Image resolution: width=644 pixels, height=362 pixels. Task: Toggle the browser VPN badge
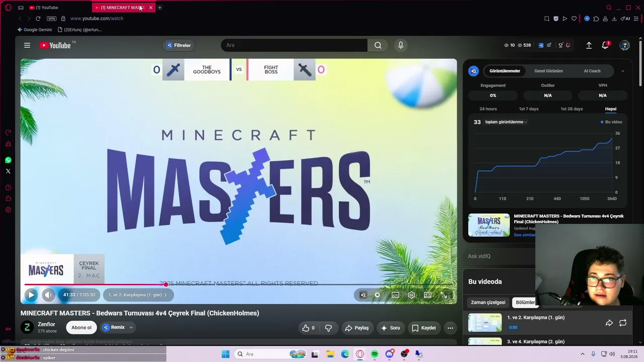tap(51, 19)
